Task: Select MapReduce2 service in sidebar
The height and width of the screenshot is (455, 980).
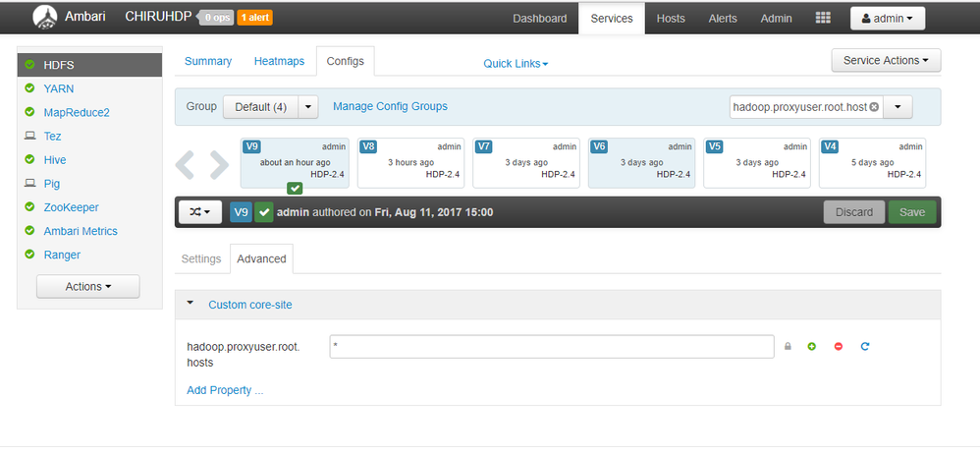Action: [x=77, y=113]
